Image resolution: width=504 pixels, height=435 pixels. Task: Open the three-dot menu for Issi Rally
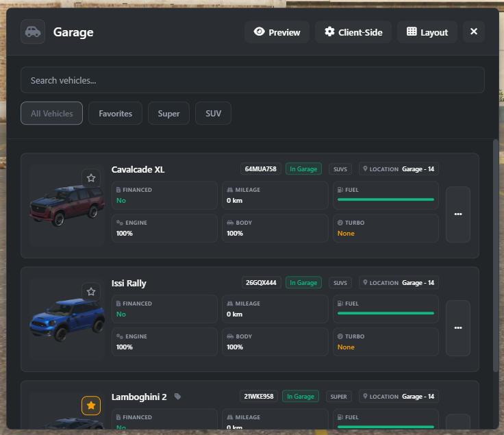click(457, 328)
